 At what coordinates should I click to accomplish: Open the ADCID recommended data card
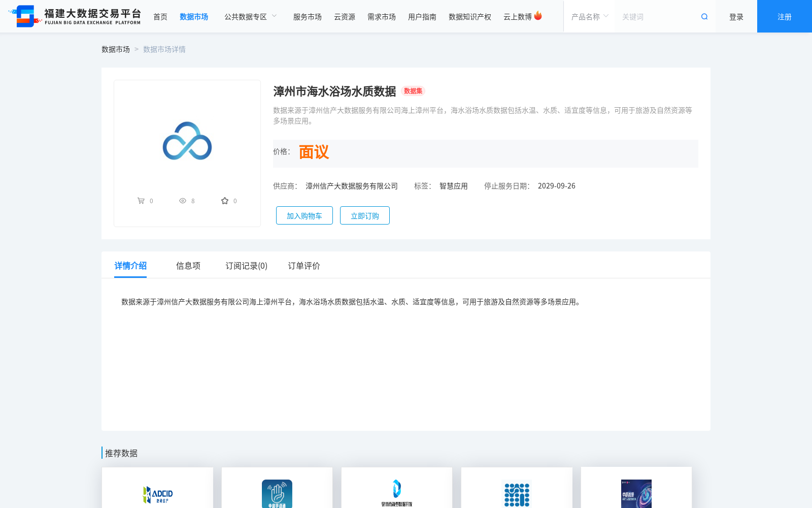[157, 488]
